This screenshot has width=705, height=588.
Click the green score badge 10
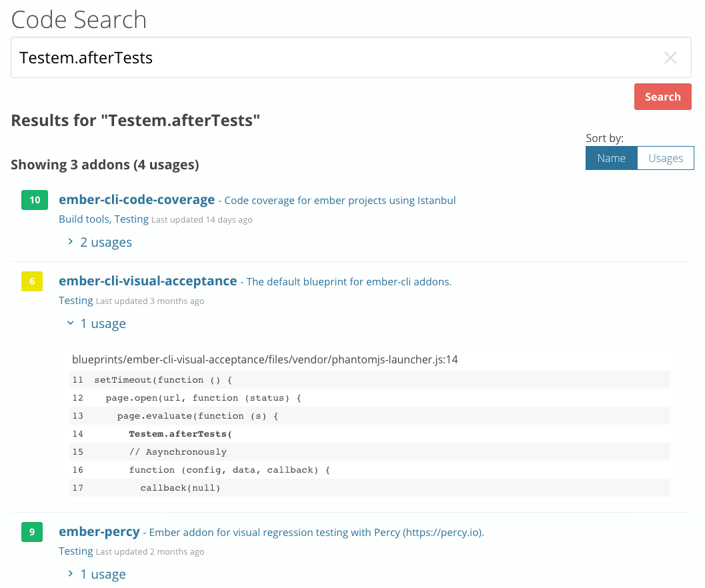pos(35,200)
